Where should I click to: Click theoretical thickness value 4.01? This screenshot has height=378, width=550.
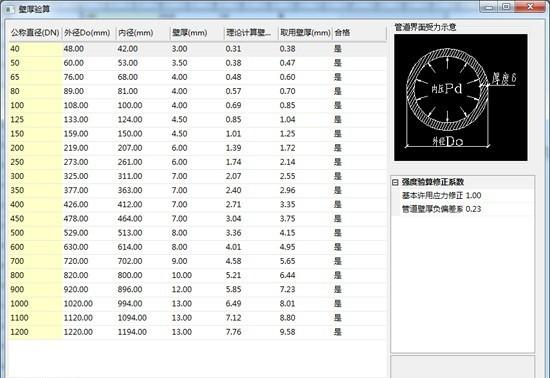tap(233, 247)
